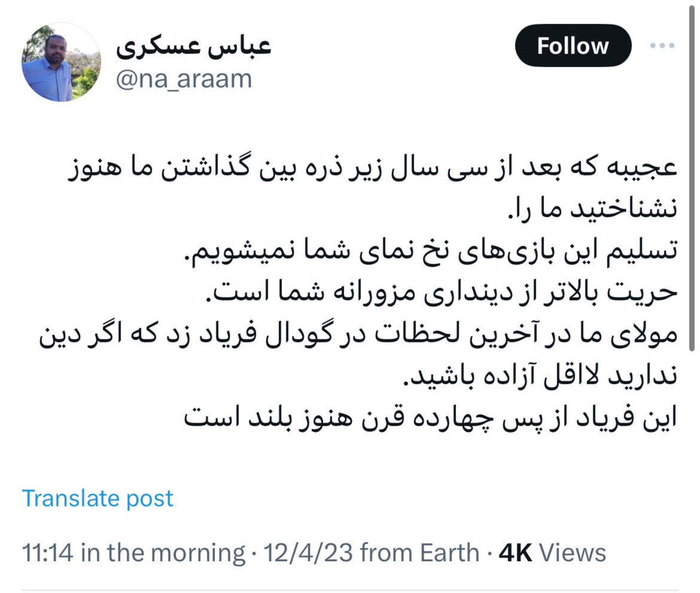Select the tweet text body

pos(365,292)
